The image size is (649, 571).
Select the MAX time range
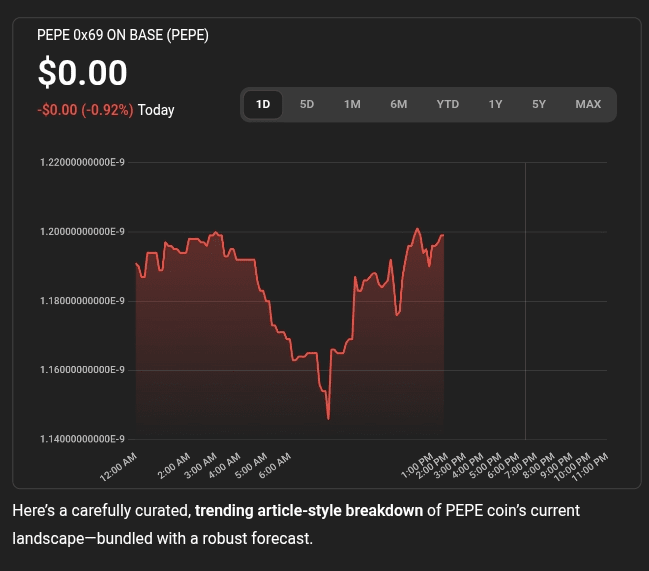[588, 104]
